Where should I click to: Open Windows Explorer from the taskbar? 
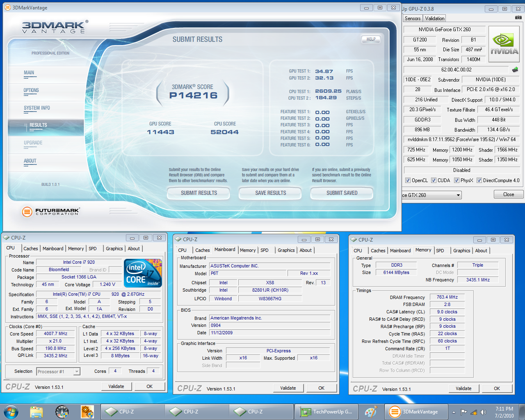pyautogui.click(x=37, y=412)
